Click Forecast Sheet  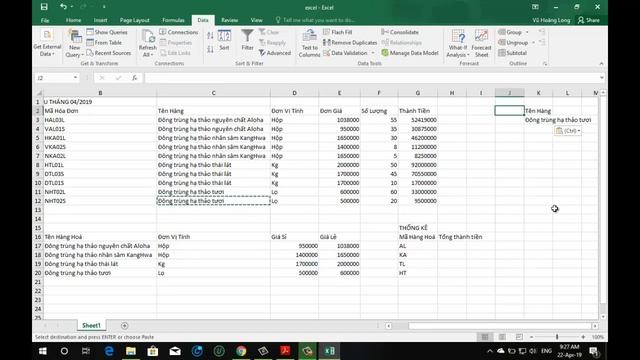pyautogui.click(x=482, y=43)
